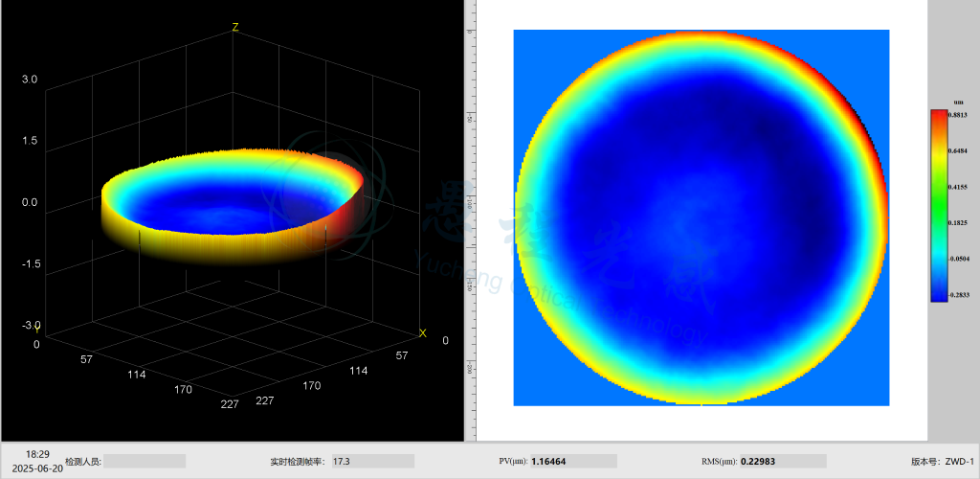Click the 0.8813 legend maximum value
The height and width of the screenshot is (479, 980).
(x=959, y=115)
